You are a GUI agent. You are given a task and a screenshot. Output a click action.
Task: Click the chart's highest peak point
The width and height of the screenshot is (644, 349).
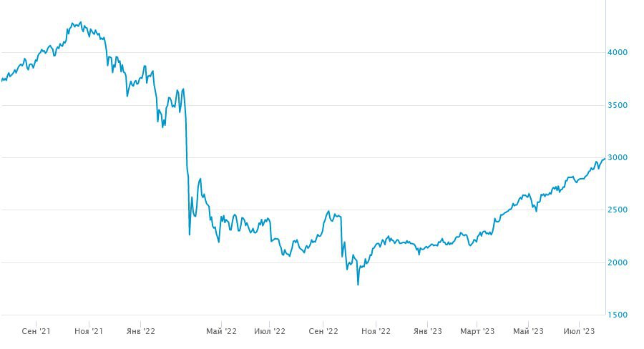(80, 22)
